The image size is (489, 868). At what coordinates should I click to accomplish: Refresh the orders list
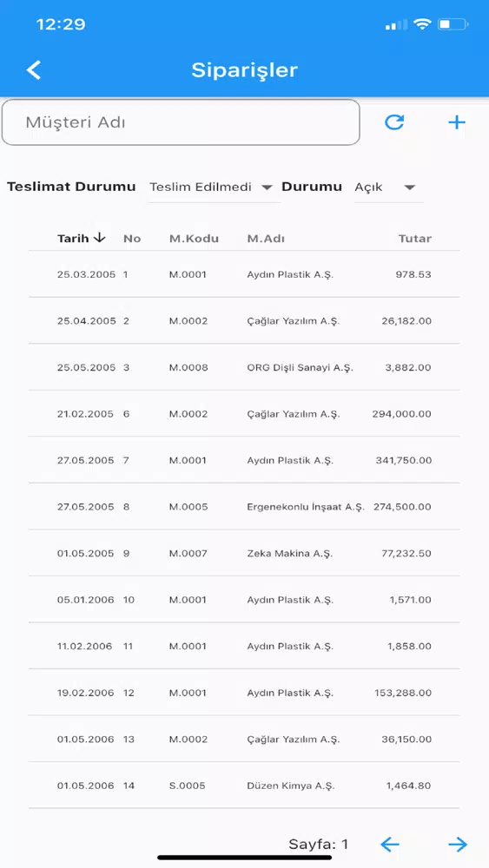click(x=394, y=122)
